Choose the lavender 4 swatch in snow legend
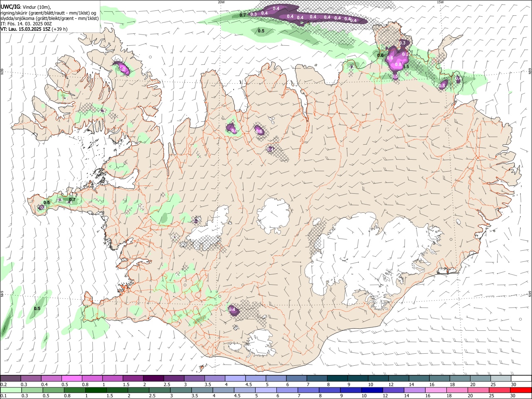532x399 pixels. click(234, 379)
